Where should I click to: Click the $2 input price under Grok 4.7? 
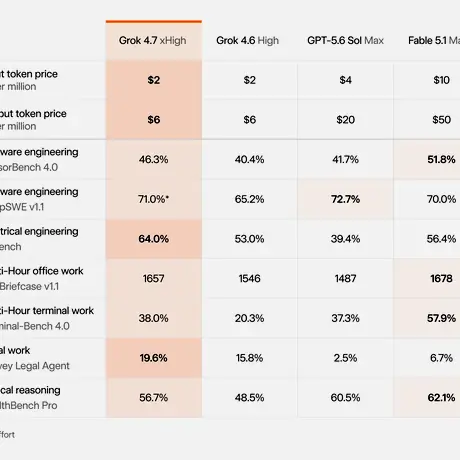click(154, 80)
